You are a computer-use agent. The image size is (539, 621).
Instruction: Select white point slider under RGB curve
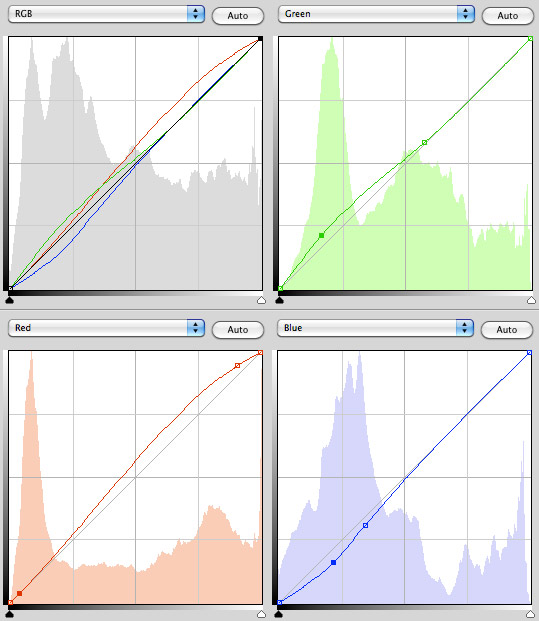261,300
